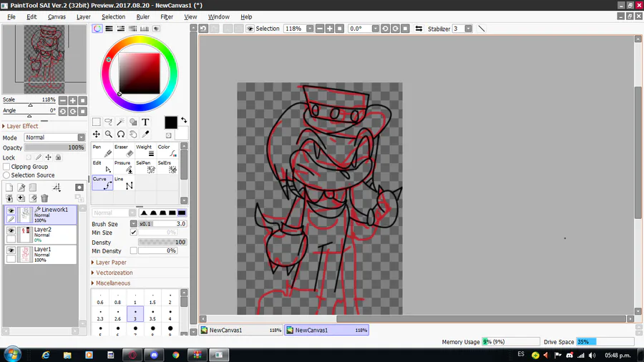
Task: Toggle visibility of Layer2
Action: (x=11, y=230)
